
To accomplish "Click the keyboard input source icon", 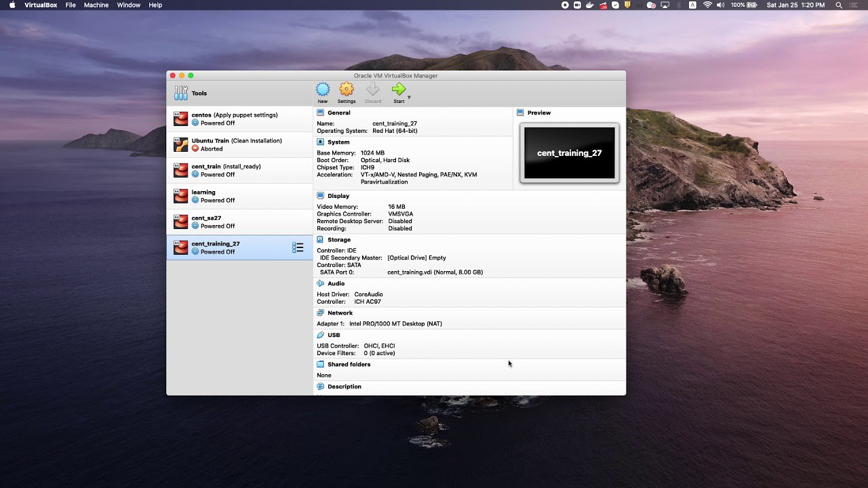I will click(x=692, y=5).
